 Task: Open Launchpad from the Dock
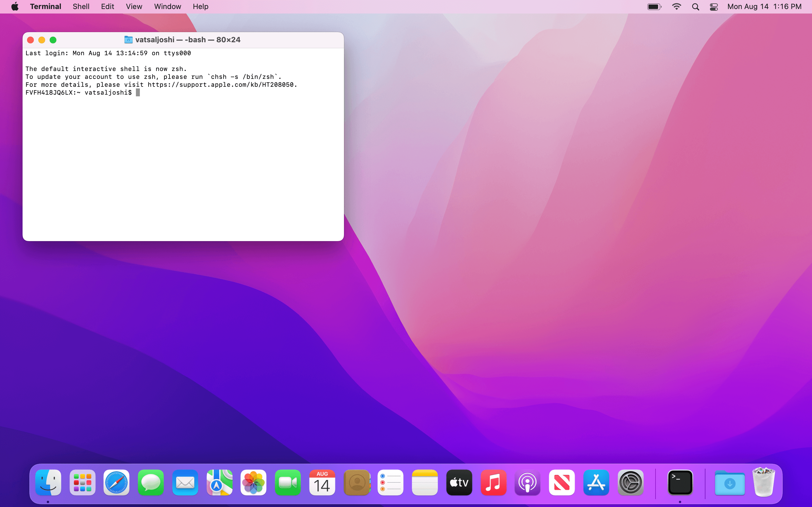pyautogui.click(x=82, y=482)
